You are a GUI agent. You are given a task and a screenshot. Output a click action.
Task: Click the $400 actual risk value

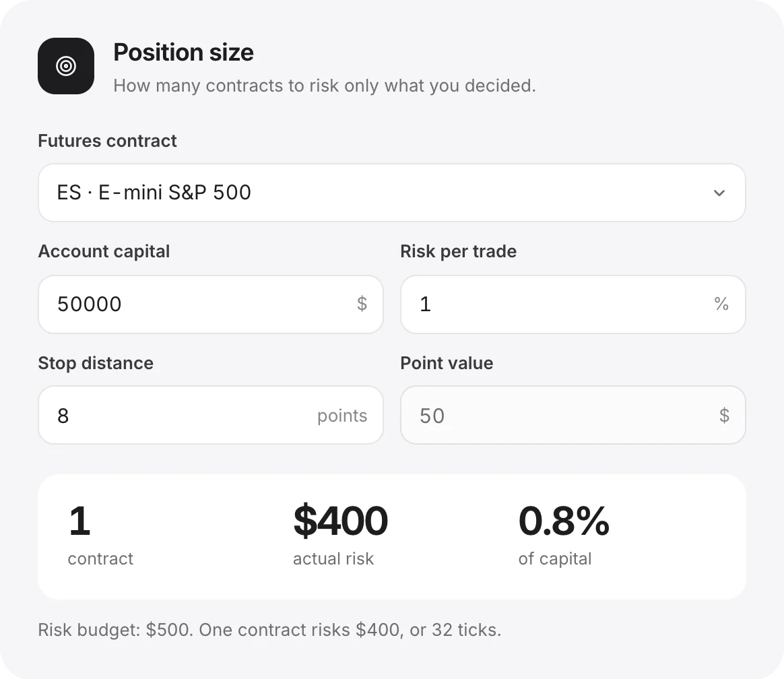pyautogui.click(x=341, y=521)
